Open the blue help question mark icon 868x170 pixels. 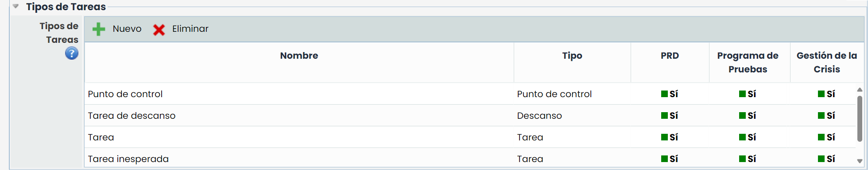point(72,53)
